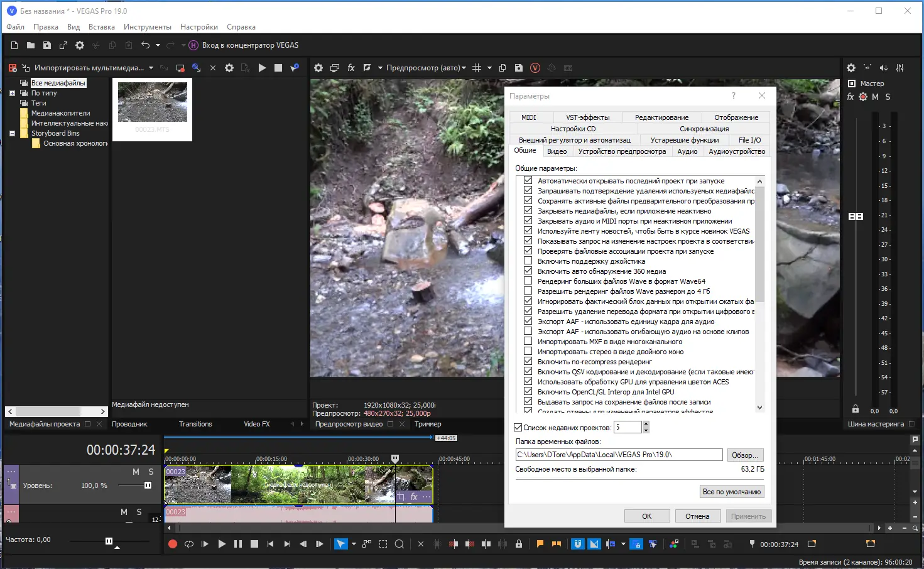Start preview of selected media file
This screenshot has width=924, height=569.
coord(262,68)
